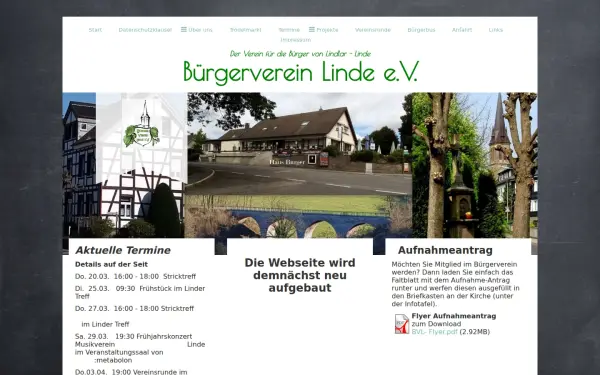This screenshot has width=600, height=375.
Task: Download the BVL- Flyer.pdf file
Action: pyautogui.click(x=434, y=332)
